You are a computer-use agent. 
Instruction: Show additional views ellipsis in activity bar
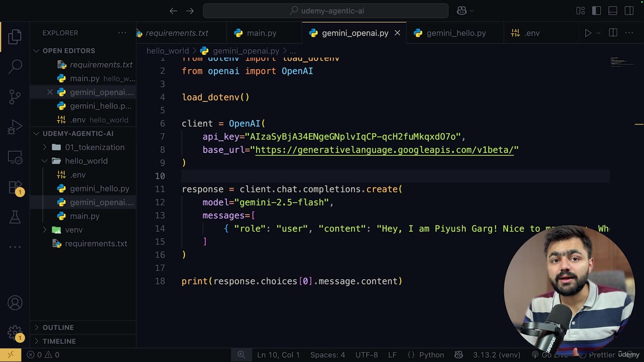(15, 247)
